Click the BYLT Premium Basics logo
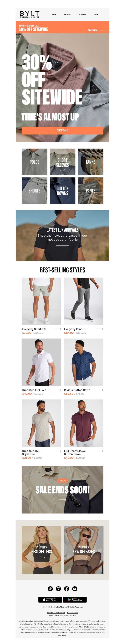 click(30, 14)
